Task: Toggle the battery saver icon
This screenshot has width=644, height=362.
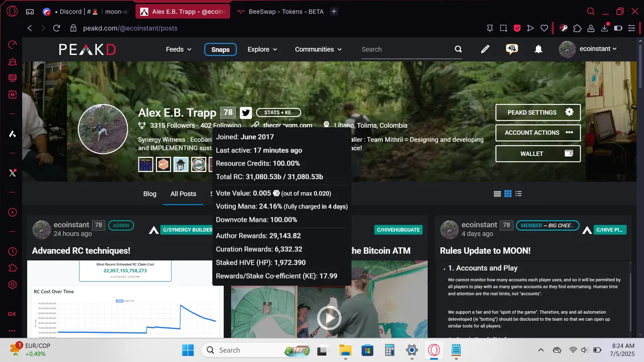Action: pos(618,28)
